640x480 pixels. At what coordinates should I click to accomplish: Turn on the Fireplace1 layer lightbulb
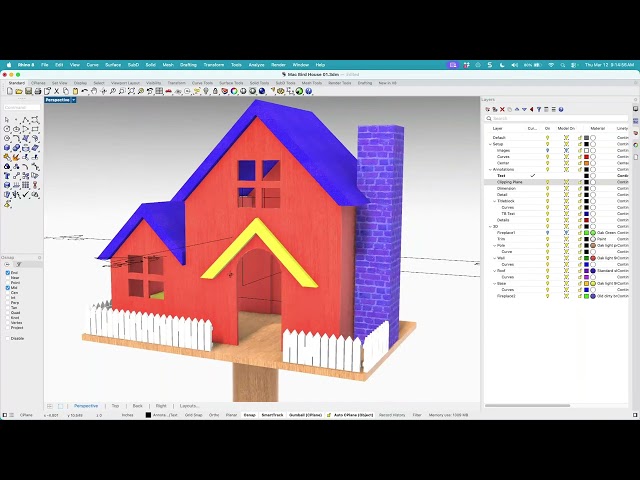[547, 233]
